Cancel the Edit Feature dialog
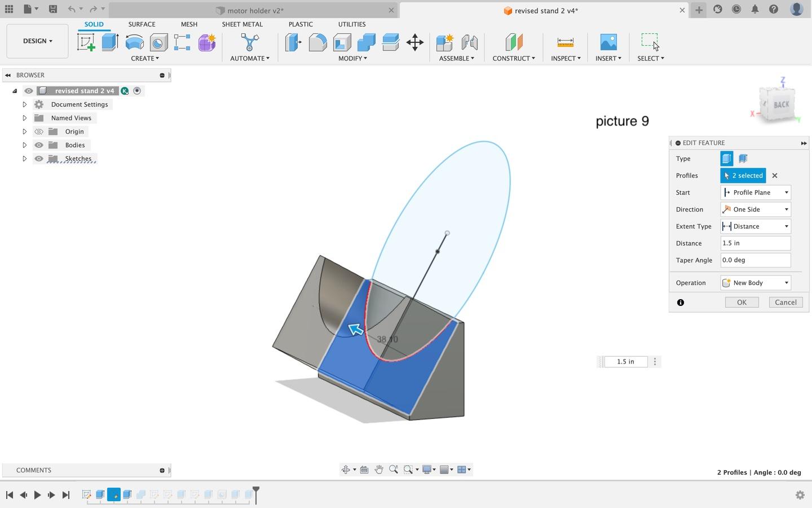The height and width of the screenshot is (508, 812). 785,303
